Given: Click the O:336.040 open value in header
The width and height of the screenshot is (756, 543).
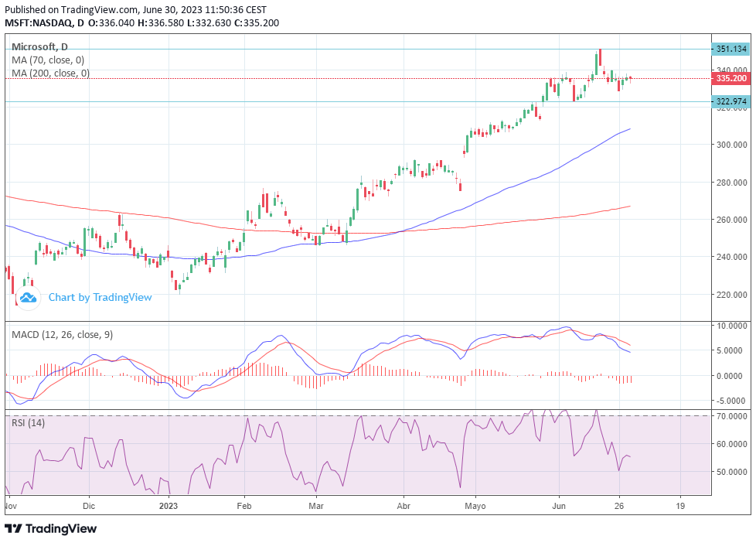Looking at the screenshot, I should point(111,22).
